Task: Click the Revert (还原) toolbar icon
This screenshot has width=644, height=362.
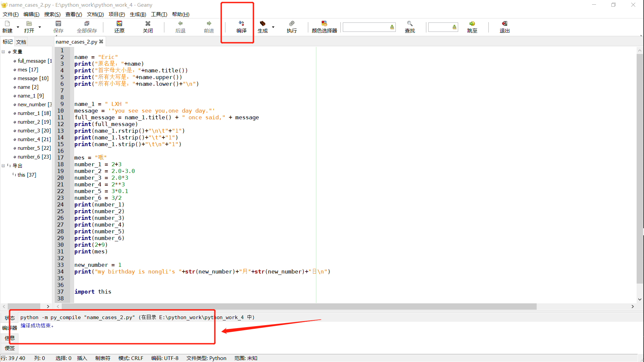Action: (119, 23)
